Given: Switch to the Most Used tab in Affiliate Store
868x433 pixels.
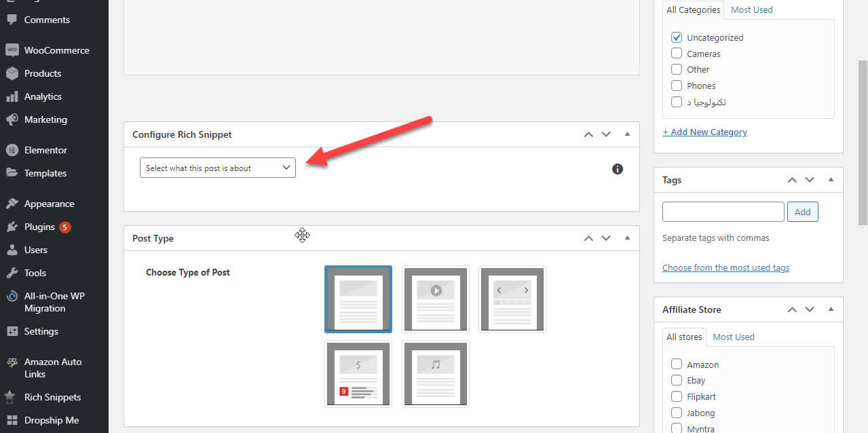Looking at the screenshot, I should [x=733, y=337].
